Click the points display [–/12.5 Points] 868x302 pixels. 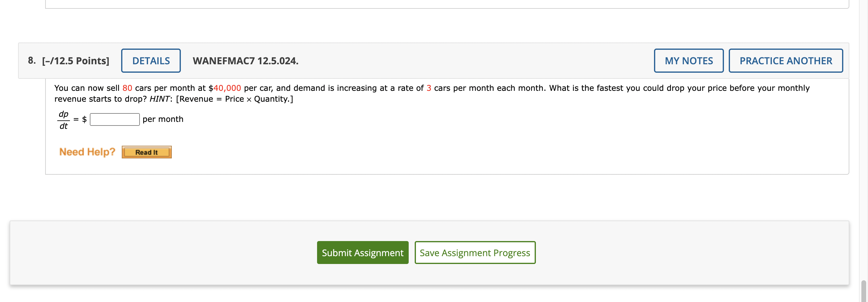click(75, 60)
